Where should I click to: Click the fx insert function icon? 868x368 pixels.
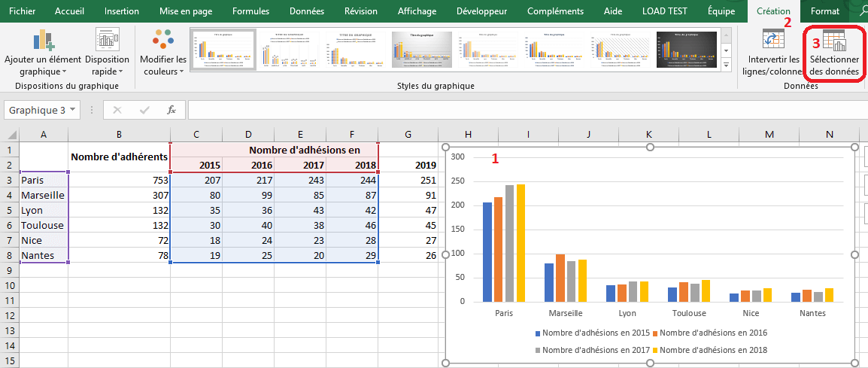(171, 110)
